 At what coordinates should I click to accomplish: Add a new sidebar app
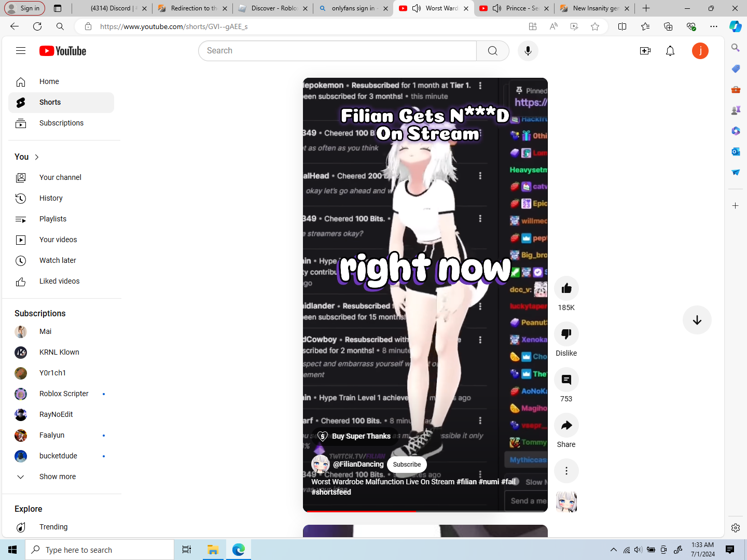point(736,206)
